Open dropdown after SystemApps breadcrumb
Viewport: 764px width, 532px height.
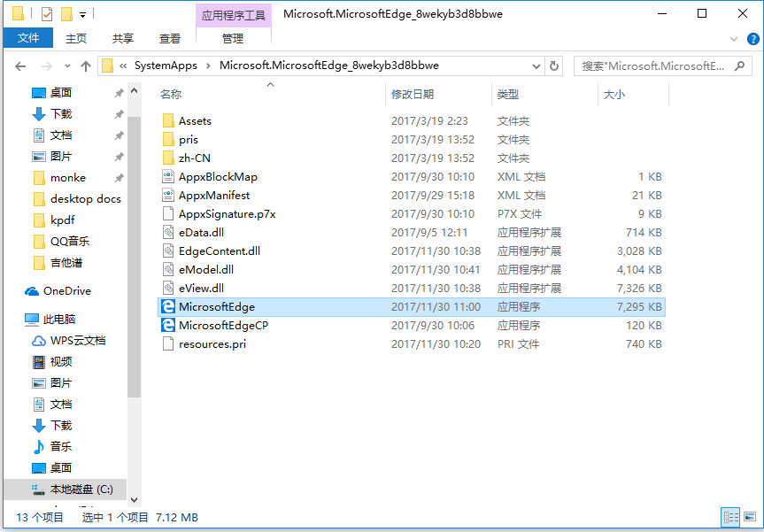(209, 66)
